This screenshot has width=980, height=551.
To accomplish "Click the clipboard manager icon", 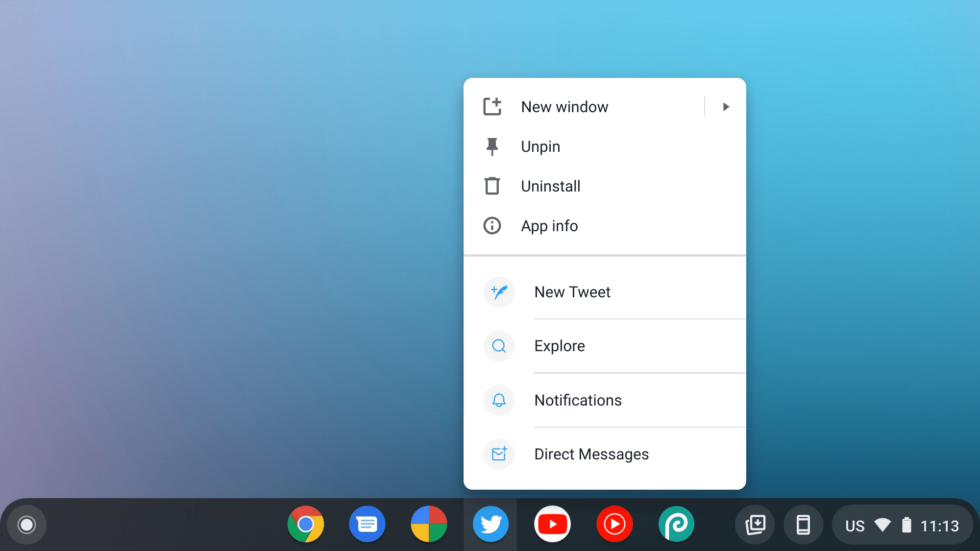I will tap(755, 524).
